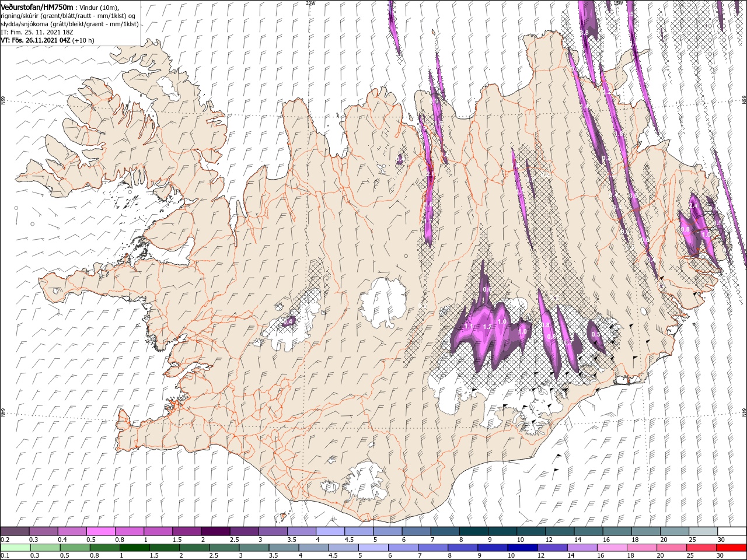Image resolution: width=747 pixels, height=560 pixels.
Task: Pick the bright pink swatch between 0.5 and 0.8
Action: [x=101, y=531]
